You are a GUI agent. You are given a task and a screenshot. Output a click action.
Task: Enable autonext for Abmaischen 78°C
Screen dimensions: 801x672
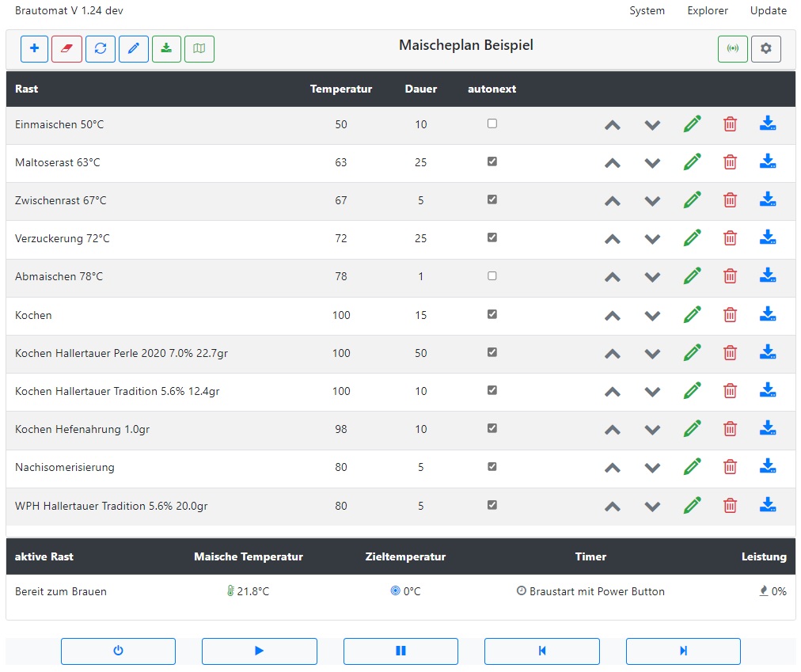[x=492, y=276]
